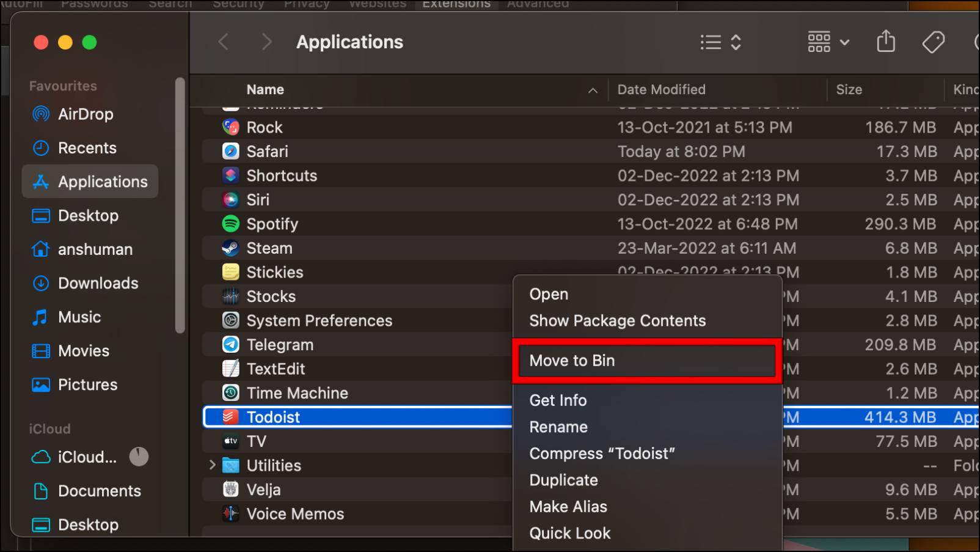Open Music in the sidebar

coord(90,317)
